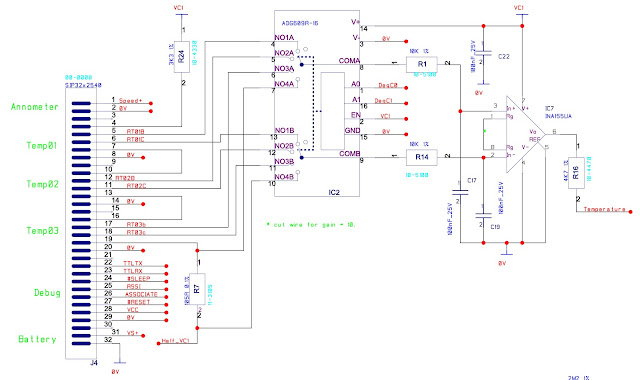Click the RT02B net label

[125, 178]
